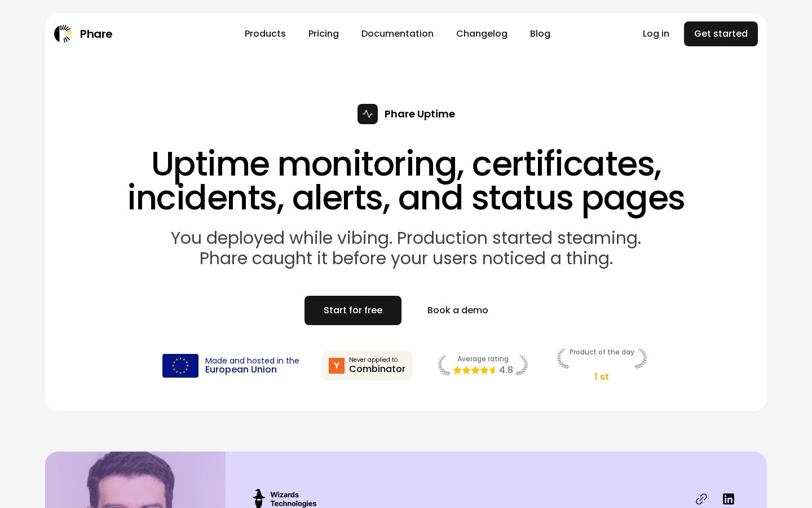
Task: Click the Average rating 4.8 value
Action: tap(506, 370)
